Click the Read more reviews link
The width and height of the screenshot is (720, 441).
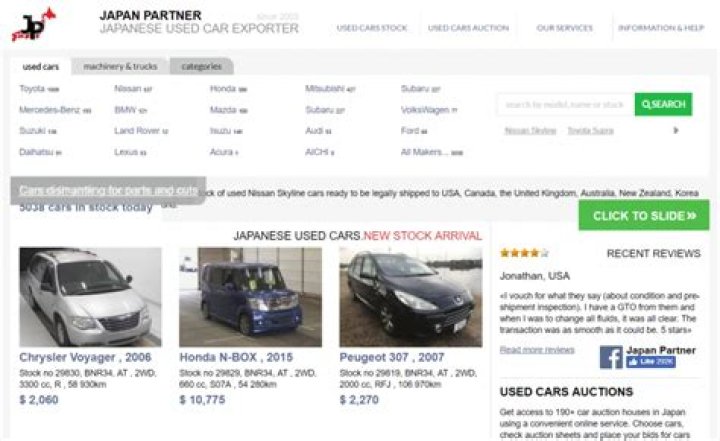pos(537,350)
